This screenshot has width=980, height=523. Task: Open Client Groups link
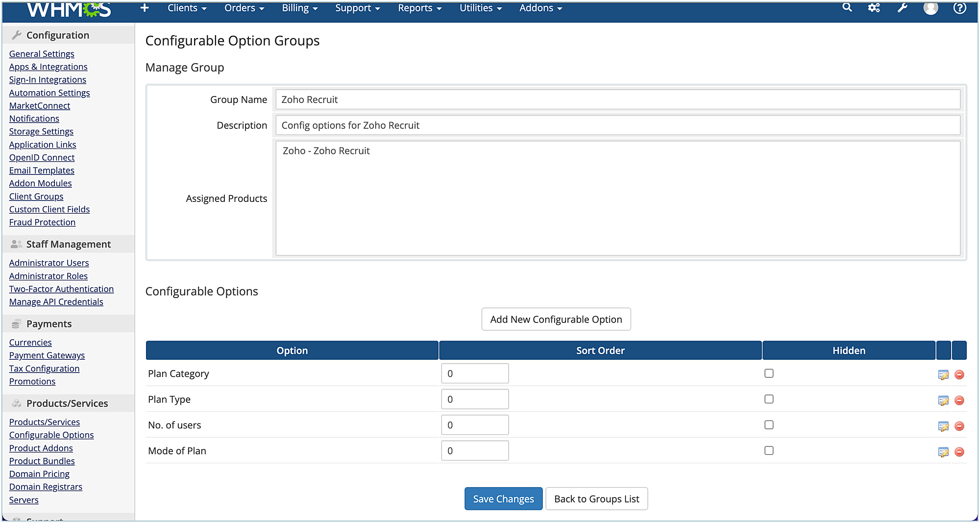(x=36, y=196)
